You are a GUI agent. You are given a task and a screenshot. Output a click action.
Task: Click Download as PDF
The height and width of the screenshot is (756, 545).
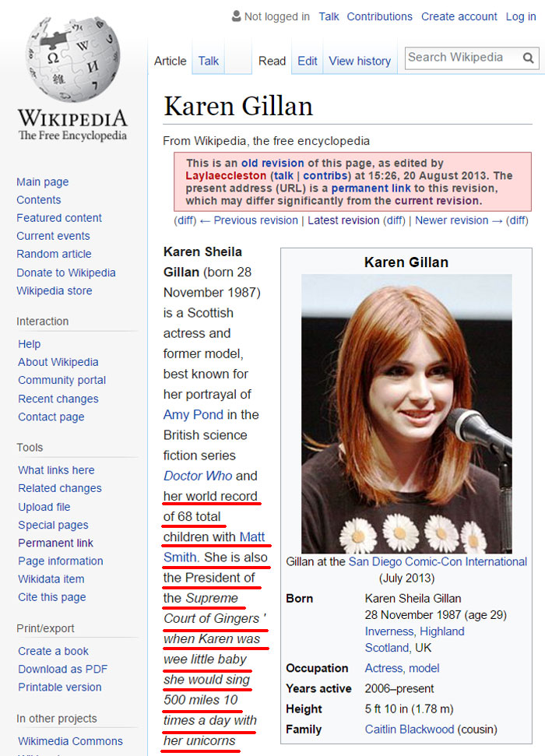pos(63,670)
